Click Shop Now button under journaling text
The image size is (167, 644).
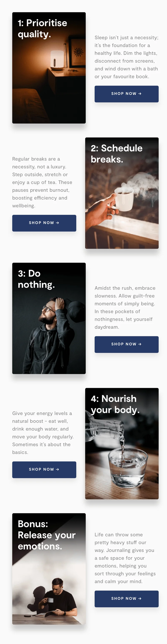pyautogui.click(x=127, y=599)
